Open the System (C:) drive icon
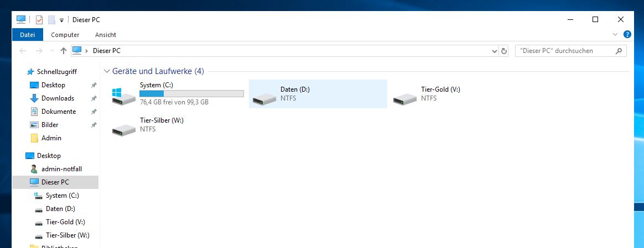 pos(123,97)
